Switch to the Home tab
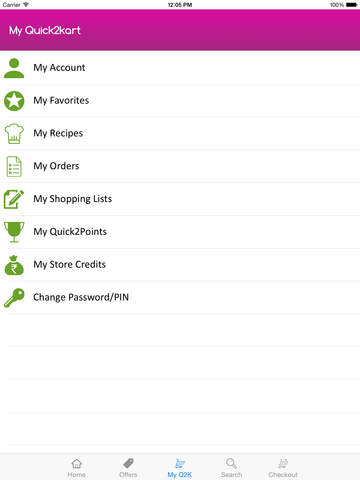Screen dimensions: 360x480 click(77, 468)
